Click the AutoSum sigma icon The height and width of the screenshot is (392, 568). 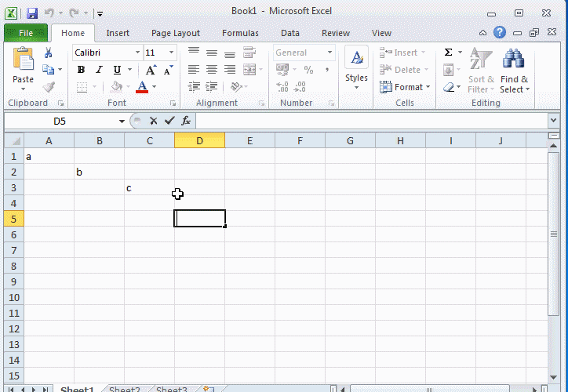[448, 53]
